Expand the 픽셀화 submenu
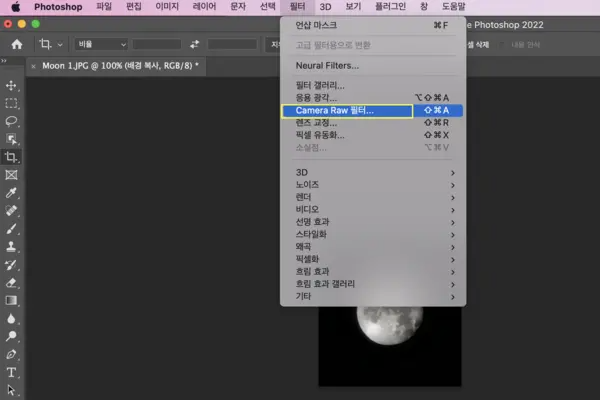This screenshot has height=400, width=600. [373, 259]
